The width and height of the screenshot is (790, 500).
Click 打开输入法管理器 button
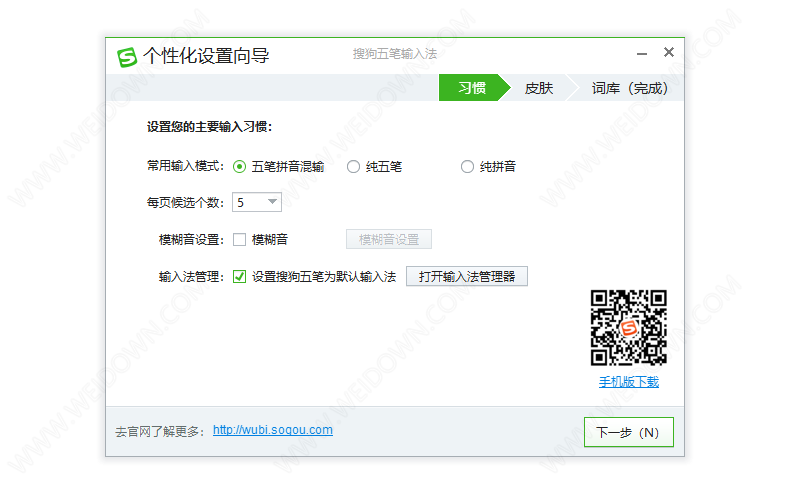point(467,276)
